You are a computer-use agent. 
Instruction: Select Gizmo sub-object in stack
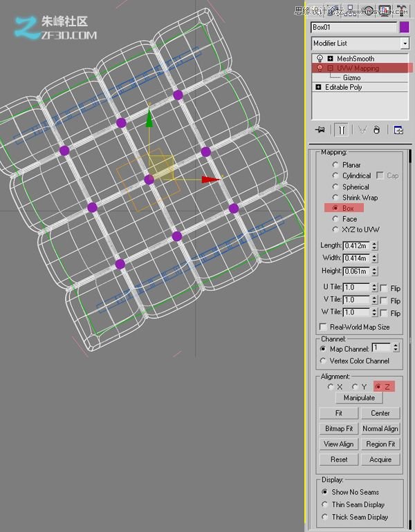[351, 77]
